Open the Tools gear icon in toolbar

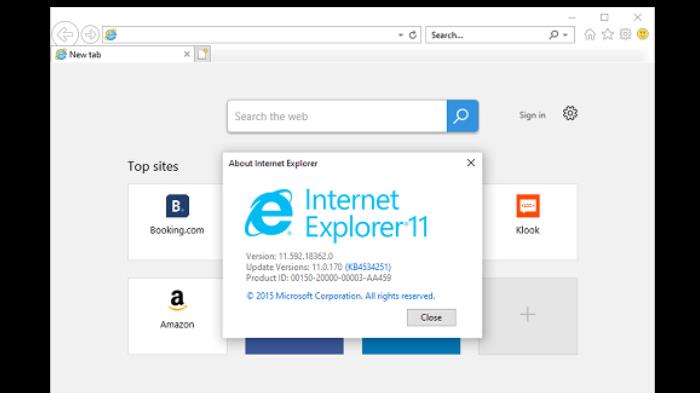coord(625,34)
